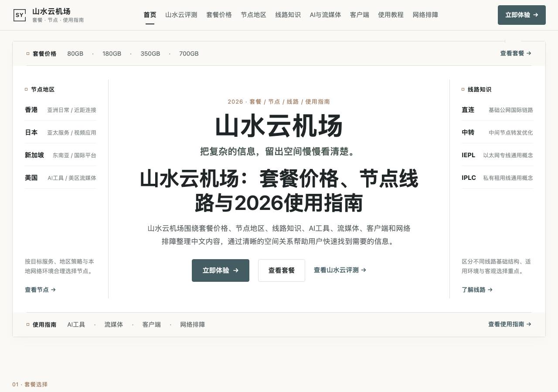
Task: Select the 350GB plan text
Action: coord(150,54)
